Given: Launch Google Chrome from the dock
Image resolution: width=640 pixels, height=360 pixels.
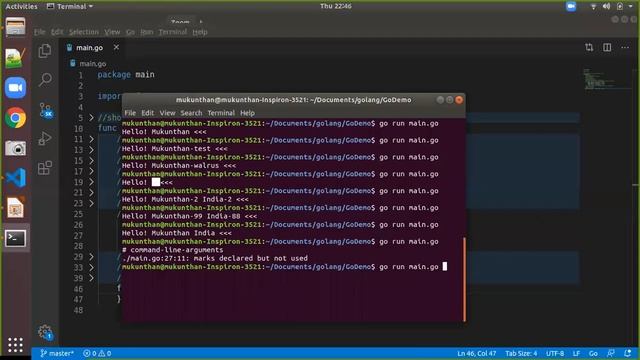Looking at the screenshot, I should click(x=16, y=118).
